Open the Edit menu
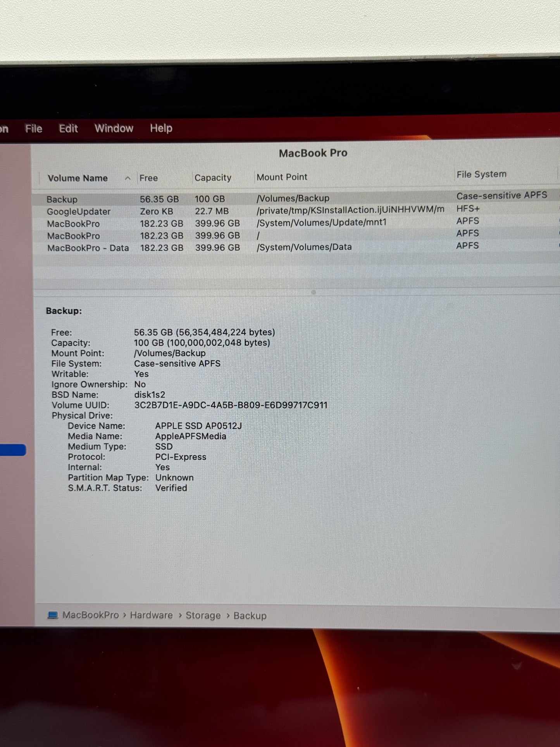Viewport: 560px width, 747px height. (68, 129)
